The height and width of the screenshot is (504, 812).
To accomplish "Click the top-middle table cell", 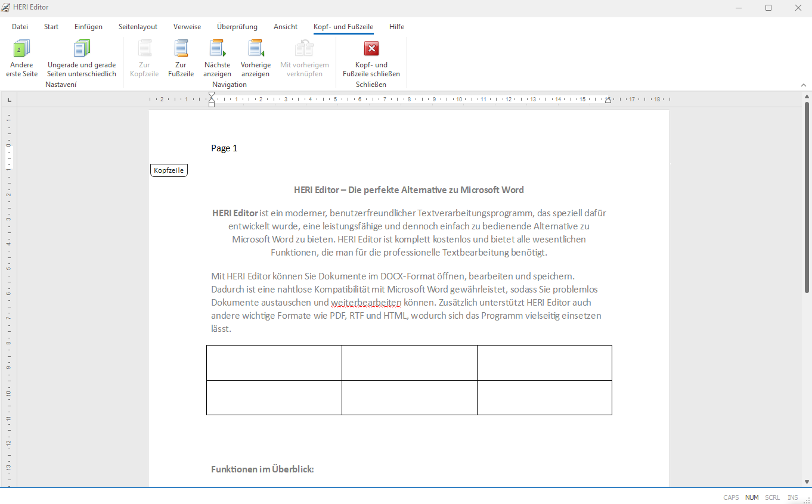I will pyautogui.click(x=410, y=363).
